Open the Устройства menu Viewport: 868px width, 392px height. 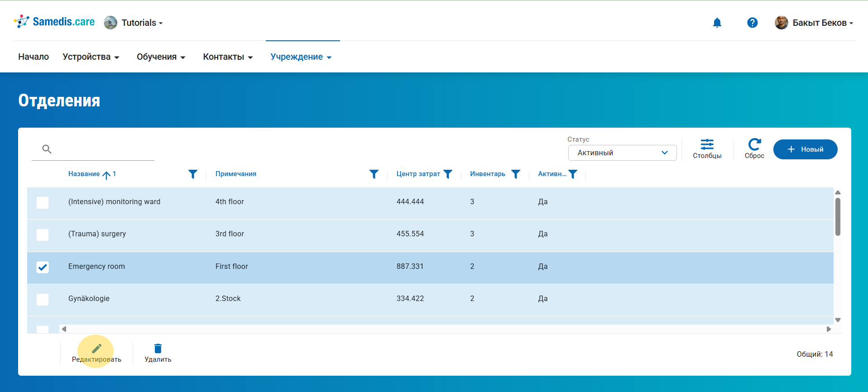tap(91, 57)
